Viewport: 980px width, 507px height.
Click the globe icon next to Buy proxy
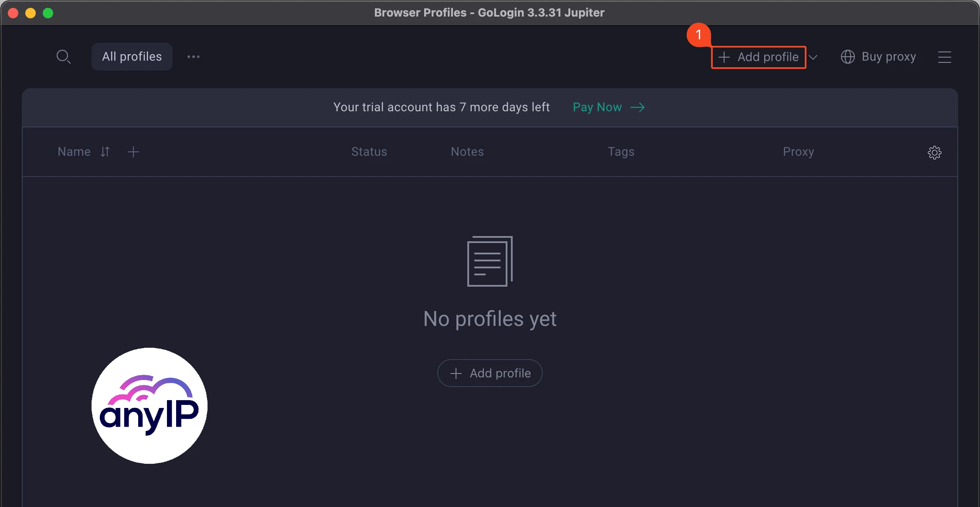848,57
